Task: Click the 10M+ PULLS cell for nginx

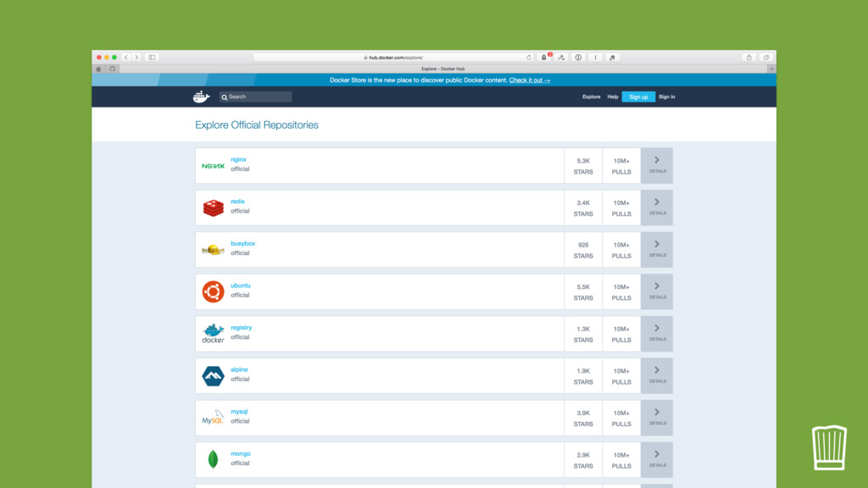Action: pos(621,166)
